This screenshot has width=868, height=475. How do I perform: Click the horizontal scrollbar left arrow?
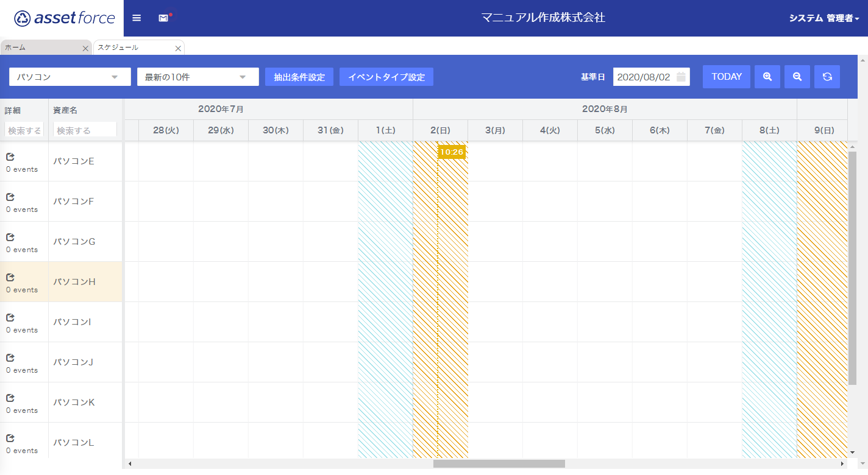[x=129, y=464]
